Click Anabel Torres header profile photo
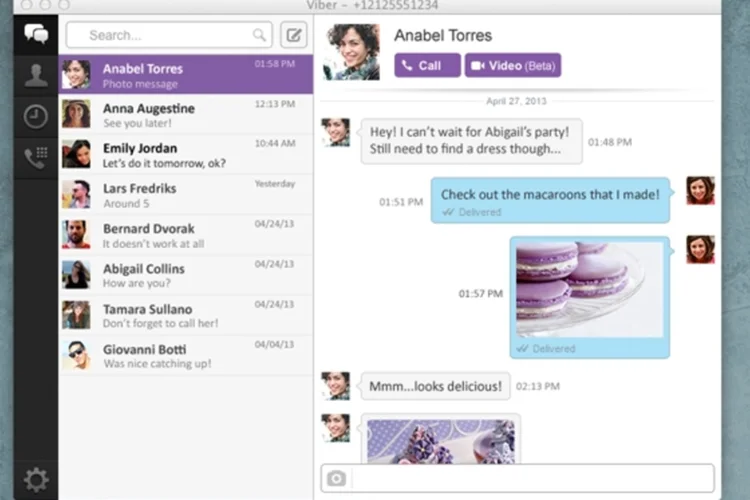Screen dimensions: 750x500 [352, 52]
